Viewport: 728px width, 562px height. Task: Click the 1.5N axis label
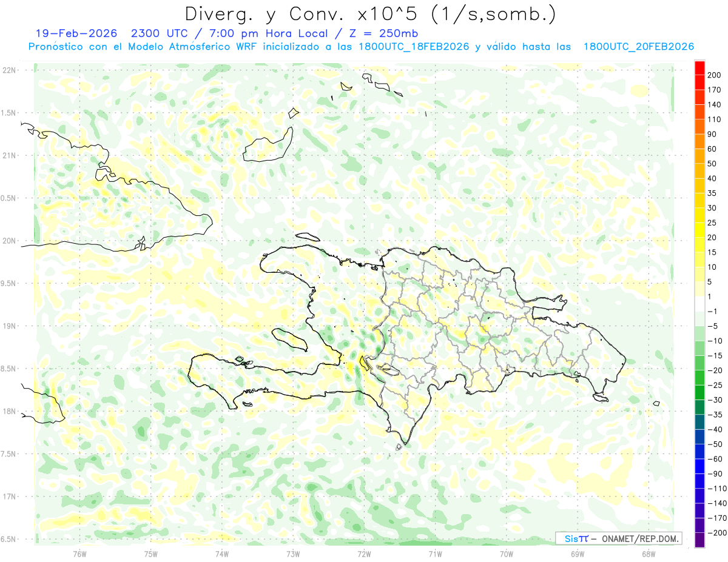point(8,113)
